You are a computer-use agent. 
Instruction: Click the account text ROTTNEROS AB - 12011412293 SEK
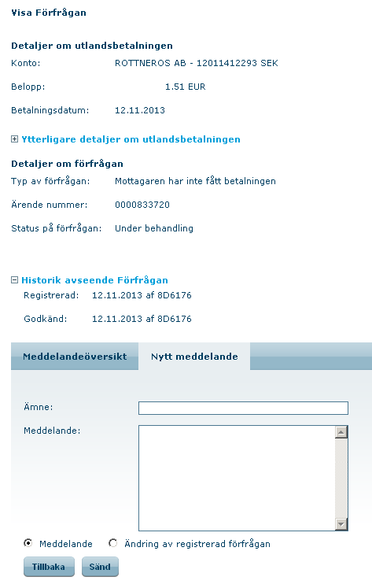197,63
